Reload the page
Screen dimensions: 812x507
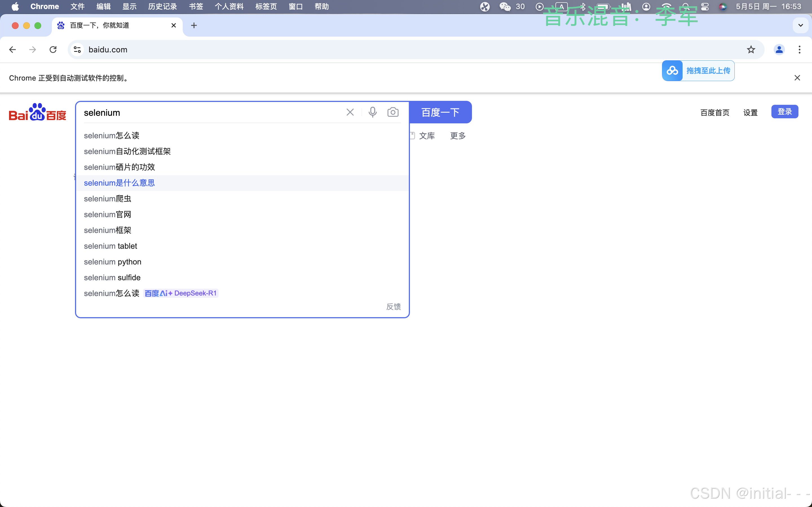tap(53, 50)
